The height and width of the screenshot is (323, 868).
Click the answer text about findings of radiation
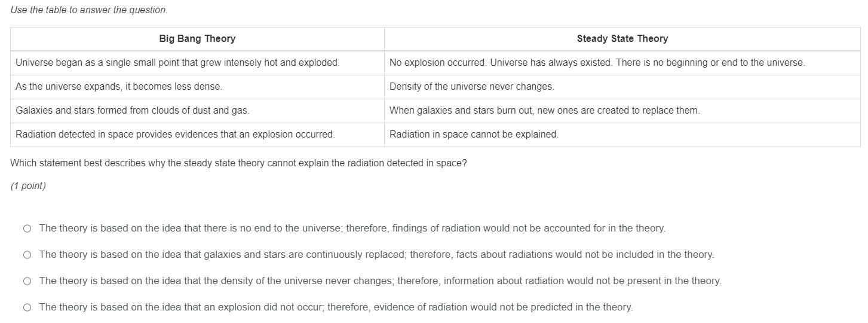(x=352, y=228)
